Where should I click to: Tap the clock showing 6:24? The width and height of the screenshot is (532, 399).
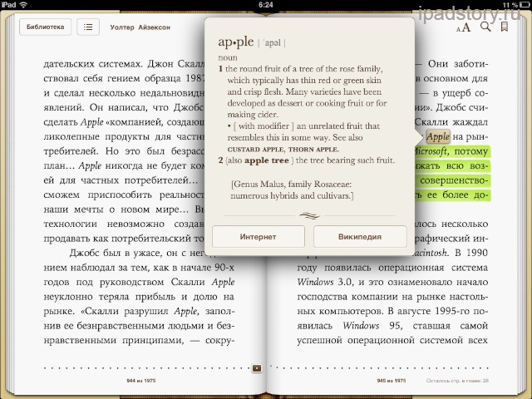point(266,5)
